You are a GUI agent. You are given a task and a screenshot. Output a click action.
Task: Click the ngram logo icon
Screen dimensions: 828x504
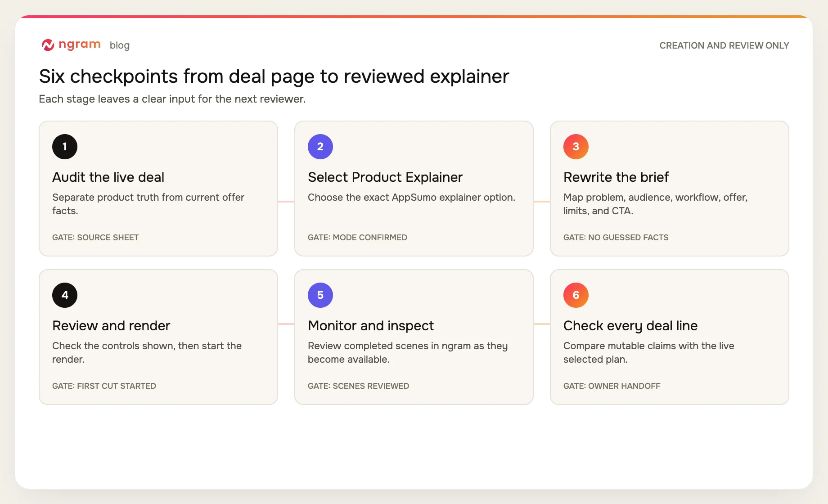pyautogui.click(x=48, y=45)
